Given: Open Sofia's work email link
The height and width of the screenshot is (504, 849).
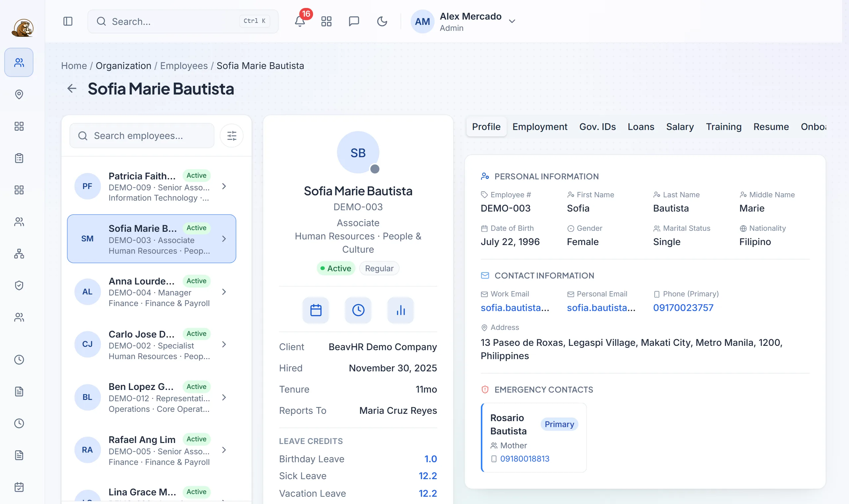Looking at the screenshot, I should click(x=514, y=308).
